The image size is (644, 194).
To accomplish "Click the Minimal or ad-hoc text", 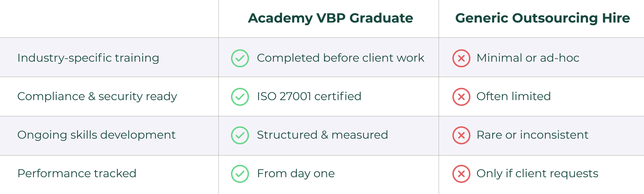I will [527, 58].
